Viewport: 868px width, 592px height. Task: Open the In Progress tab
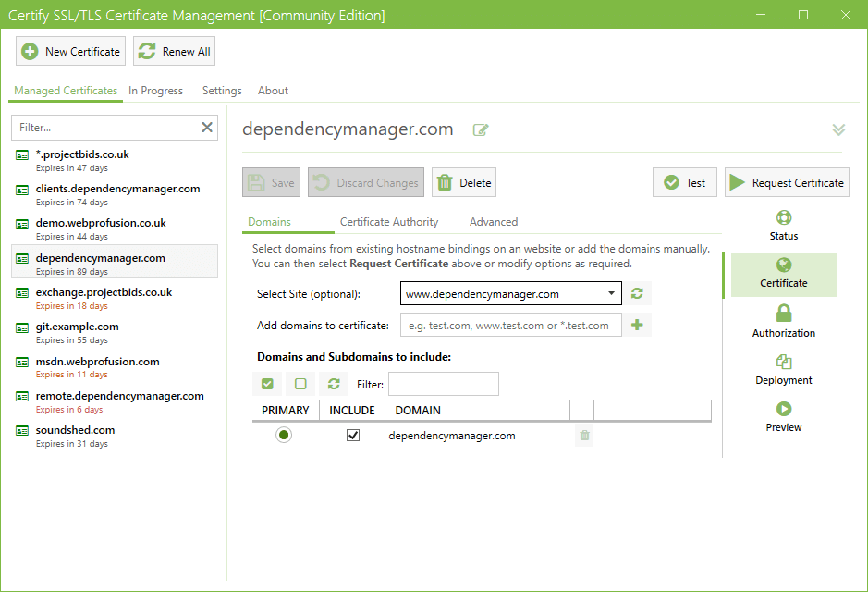click(155, 91)
